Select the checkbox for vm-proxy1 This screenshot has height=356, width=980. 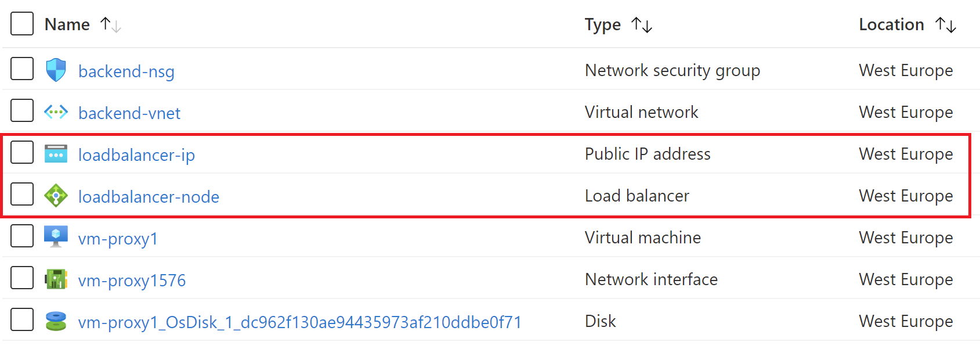21,236
